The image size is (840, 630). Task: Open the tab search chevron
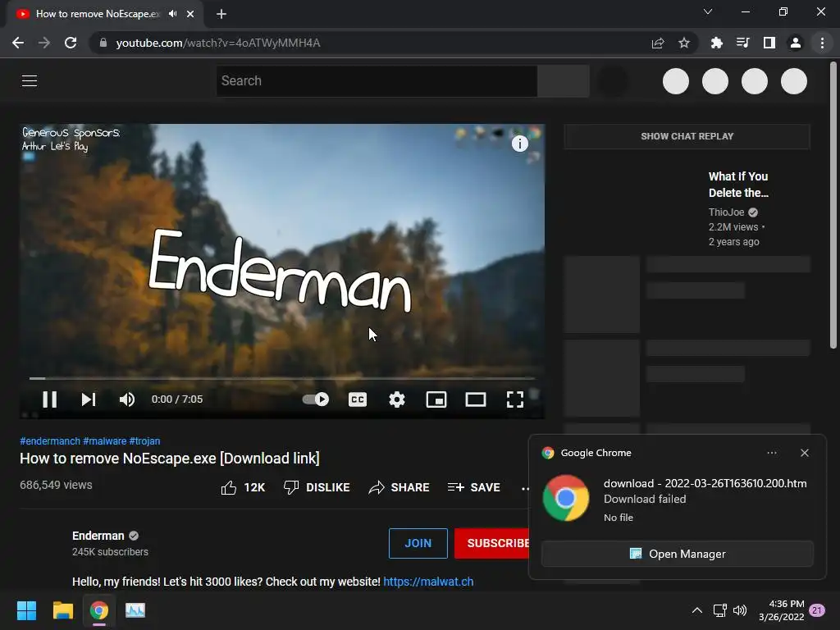[708, 11]
